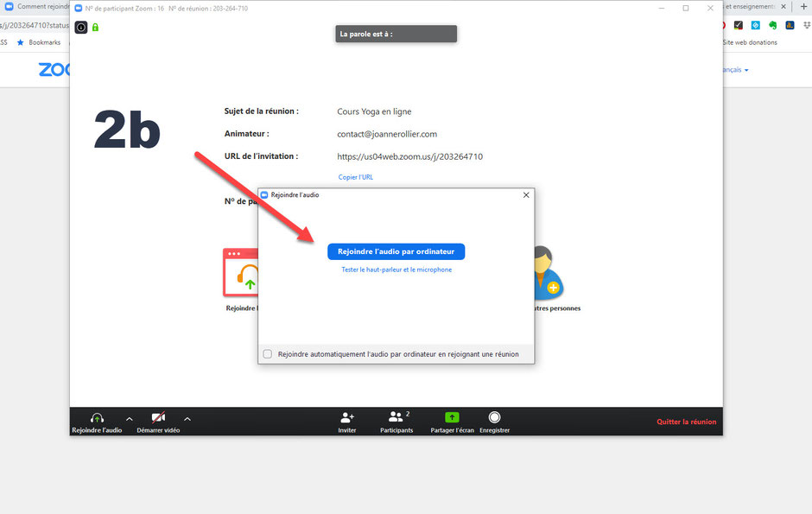Image resolution: width=812 pixels, height=514 pixels.
Task: Open a new browser tab with the plus button
Action: click(803, 7)
